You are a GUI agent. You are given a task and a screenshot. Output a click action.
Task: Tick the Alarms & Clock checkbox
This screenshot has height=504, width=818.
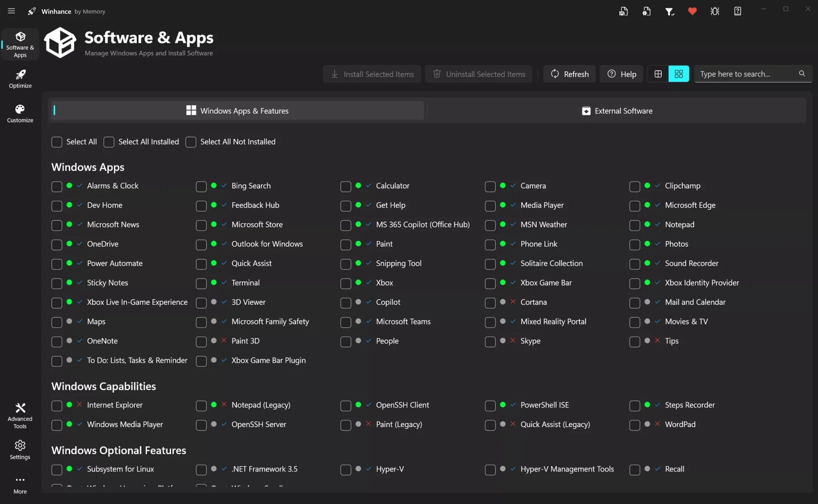[57, 186]
